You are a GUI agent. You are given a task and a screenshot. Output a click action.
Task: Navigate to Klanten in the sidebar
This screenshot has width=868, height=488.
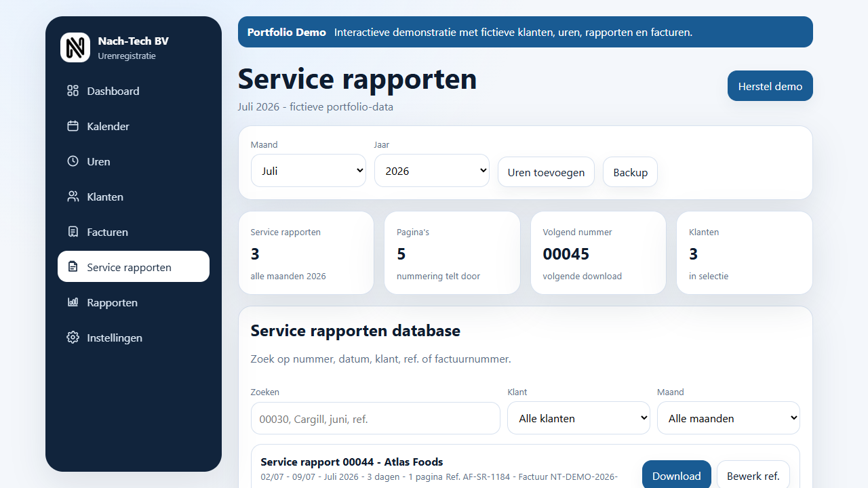134,197
